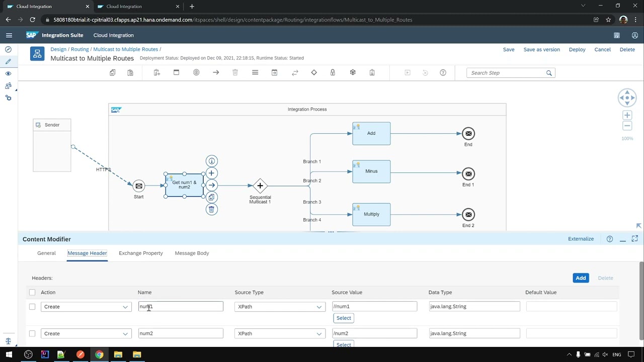Image resolution: width=644 pixels, height=362 pixels.
Task: Click the pan navigation control on canvas
Action: pyautogui.click(x=627, y=98)
